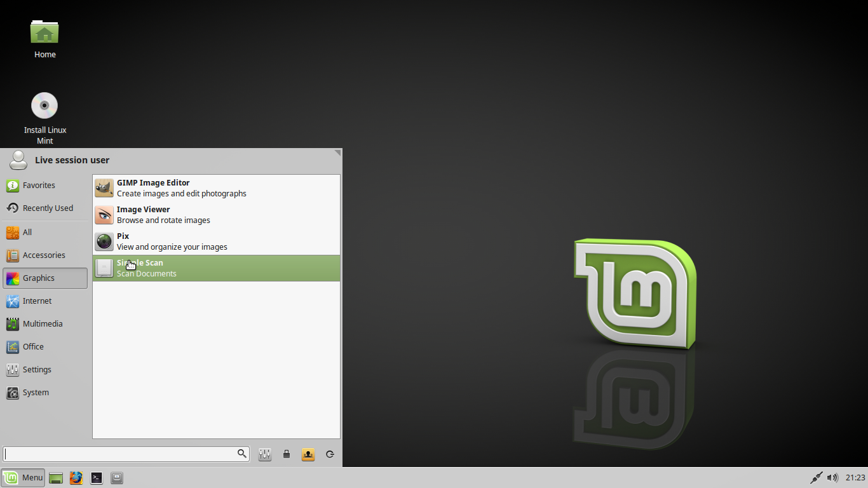Open the Multimedia category
868x488 pixels.
click(45, 324)
